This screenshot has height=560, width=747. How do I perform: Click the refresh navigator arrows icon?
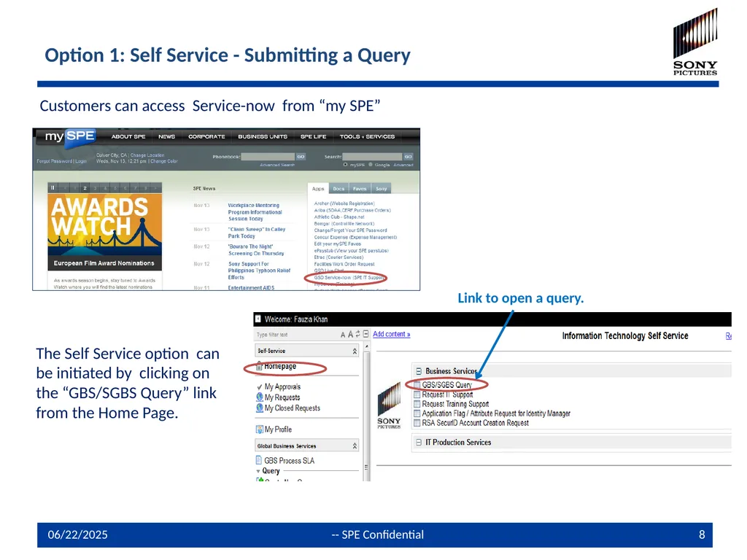(357, 334)
